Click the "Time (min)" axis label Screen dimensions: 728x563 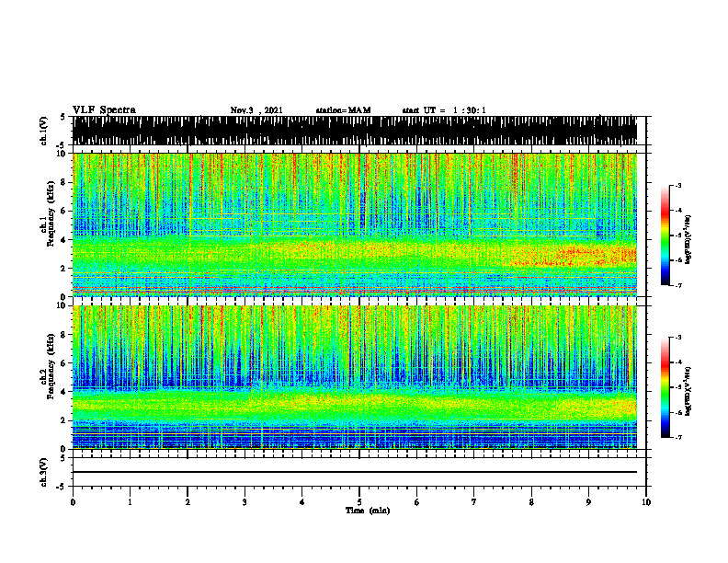368,511
